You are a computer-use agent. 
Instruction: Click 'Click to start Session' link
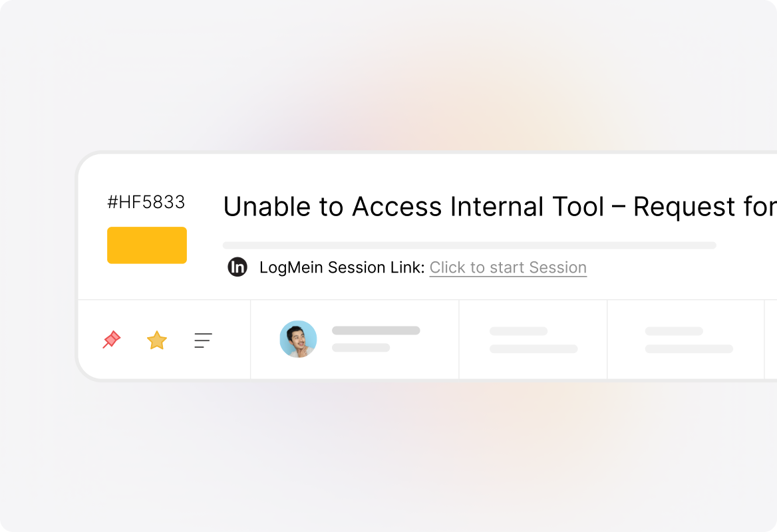(508, 267)
